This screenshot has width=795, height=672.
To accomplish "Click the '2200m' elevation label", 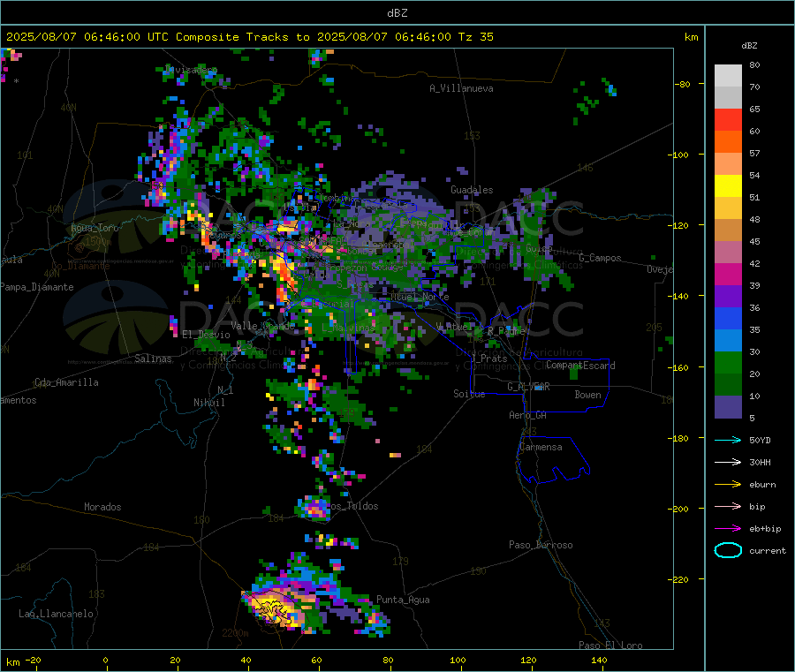I will [x=235, y=633].
